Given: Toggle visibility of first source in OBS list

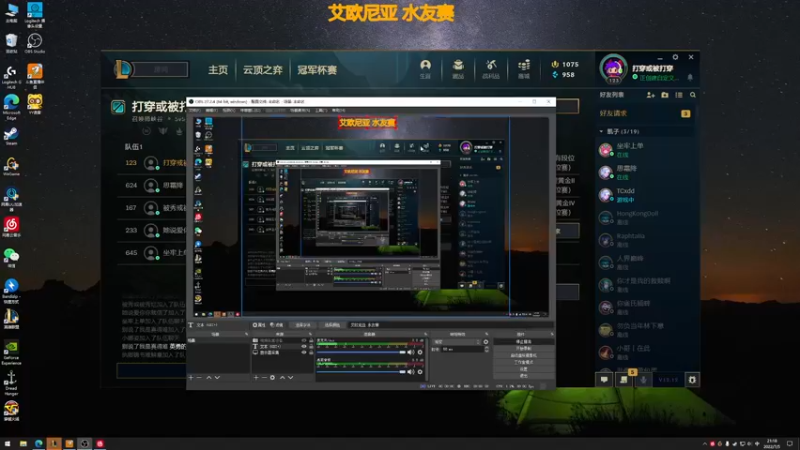Looking at the screenshot, I should (x=304, y=340).
